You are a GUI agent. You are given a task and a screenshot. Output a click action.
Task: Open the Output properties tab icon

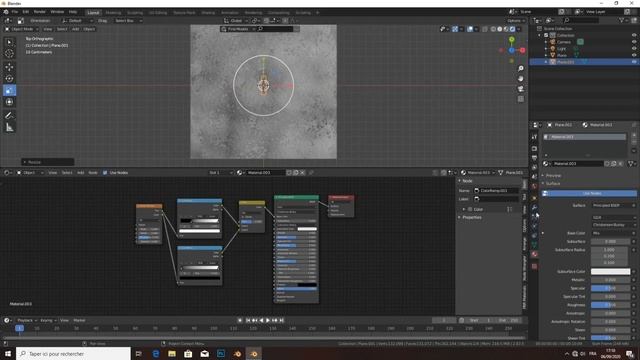[x=534, y=158]
